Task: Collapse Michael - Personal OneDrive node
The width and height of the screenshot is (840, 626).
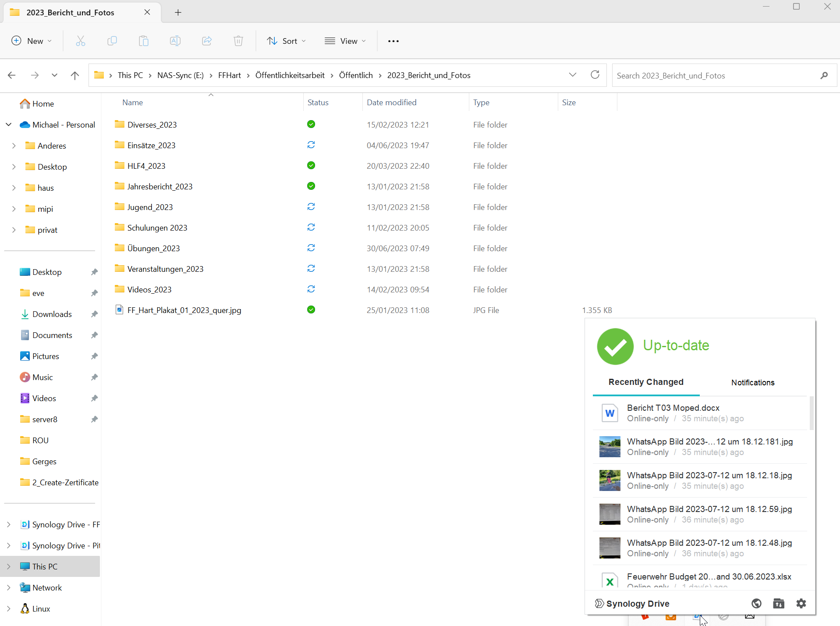Action: pos(9,124)
